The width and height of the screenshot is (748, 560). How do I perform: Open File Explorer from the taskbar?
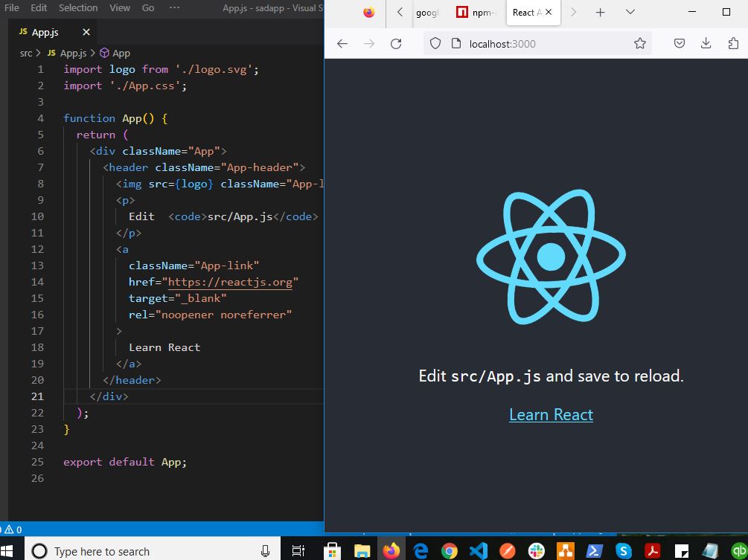362,550
